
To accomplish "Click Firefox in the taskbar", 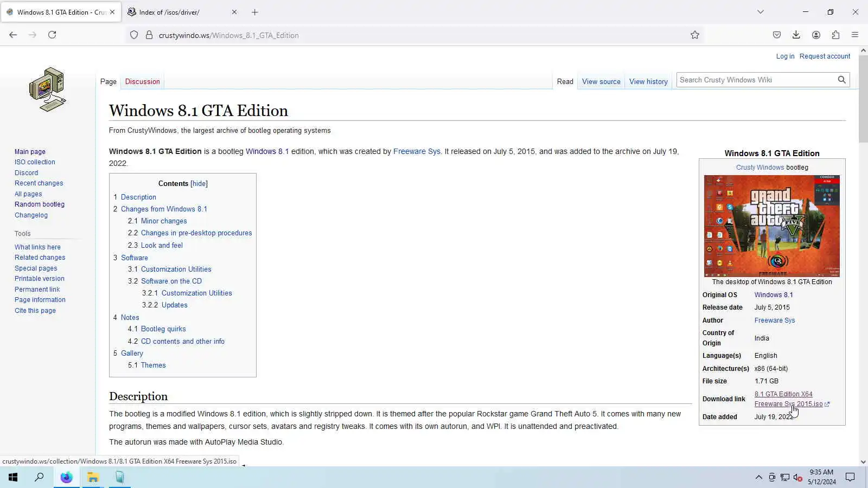I will 66,477.
